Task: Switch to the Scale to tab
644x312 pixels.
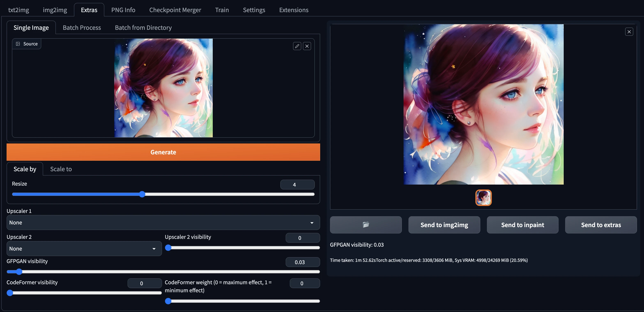Action: (61, 169)
